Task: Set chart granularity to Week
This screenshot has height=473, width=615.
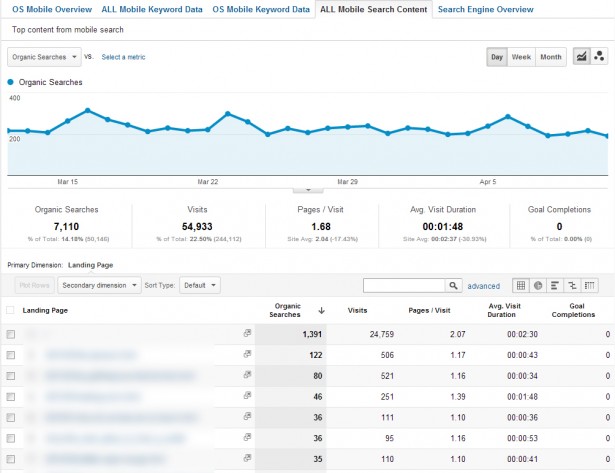Action: (521, 57)
